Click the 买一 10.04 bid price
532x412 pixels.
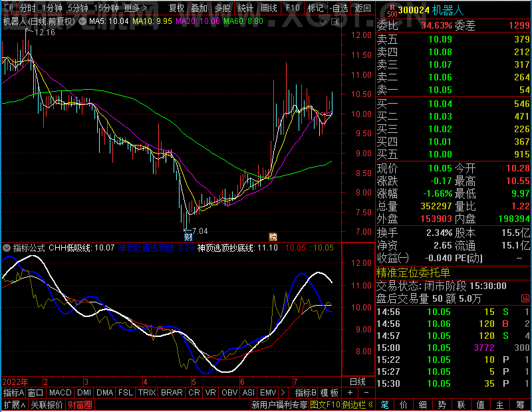pyautogui.click(x=440, y=104)
